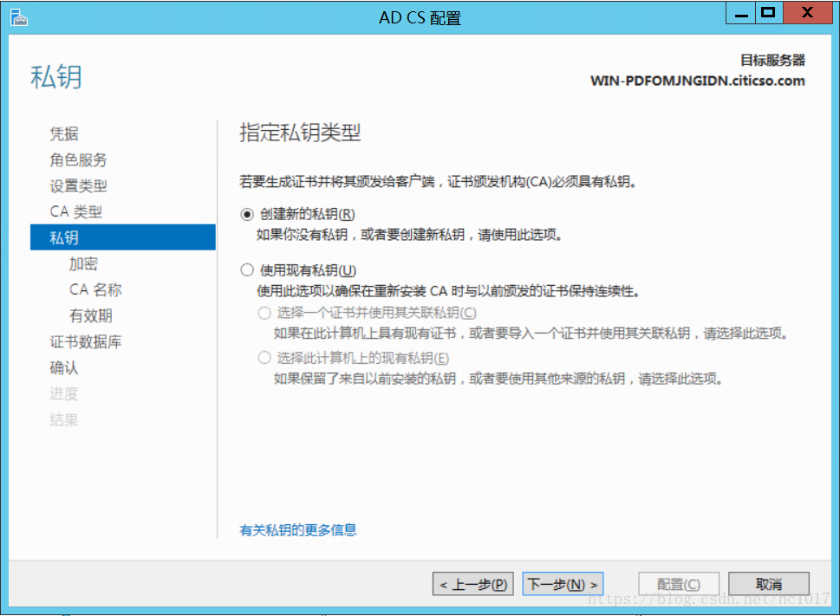The width and height of the screenshot is (840, 616).
Task: Minimize the AD CS 配置 window
Action: coord(741,12)
